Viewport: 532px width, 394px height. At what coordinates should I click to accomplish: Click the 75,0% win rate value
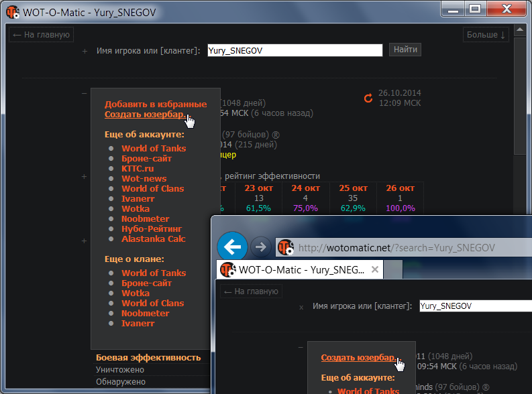[x=305, y=208]
